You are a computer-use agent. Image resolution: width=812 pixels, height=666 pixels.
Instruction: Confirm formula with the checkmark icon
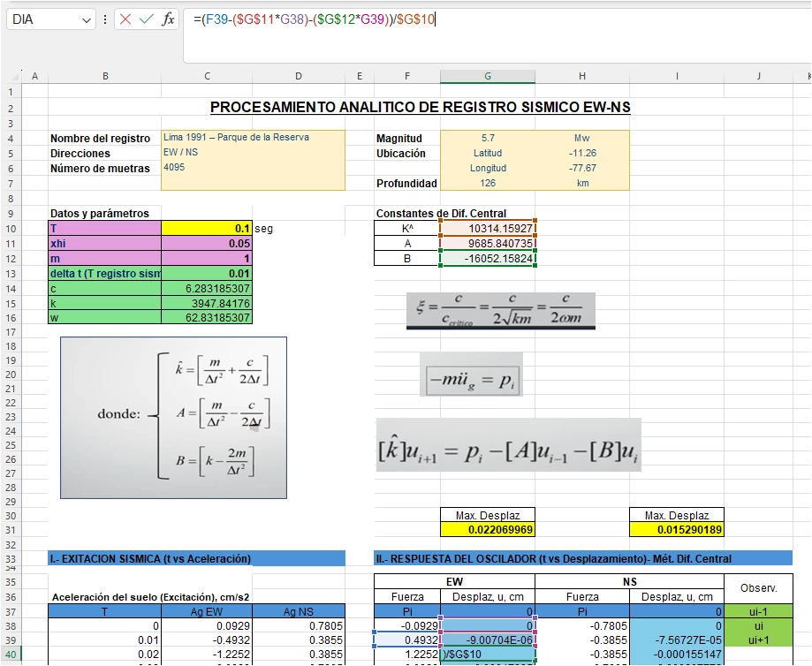(x=147, y=19)
